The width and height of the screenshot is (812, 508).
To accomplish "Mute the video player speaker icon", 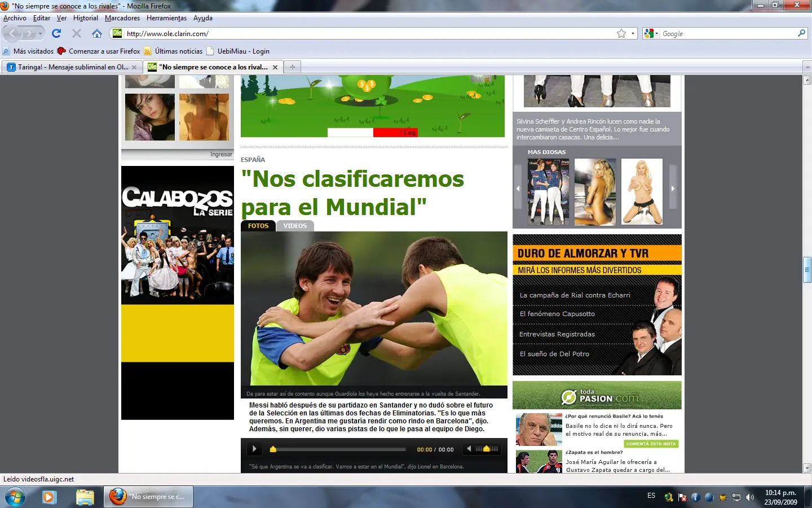I will pyautogui.click(x=469, y=449).
